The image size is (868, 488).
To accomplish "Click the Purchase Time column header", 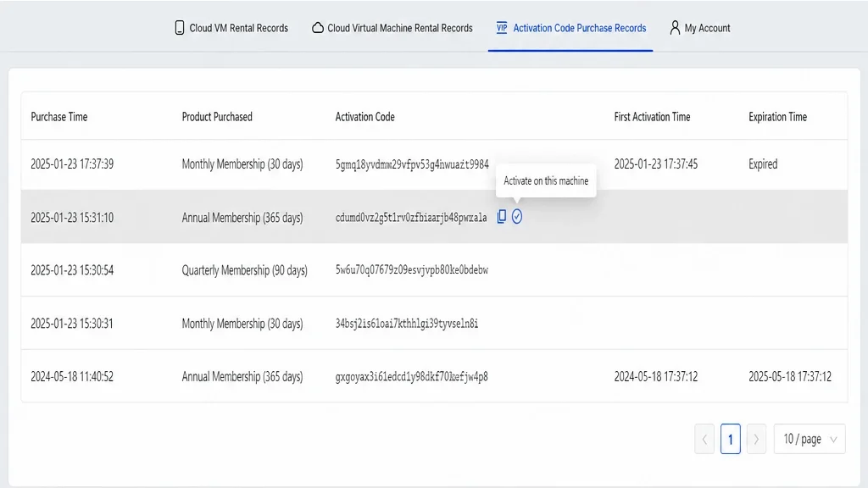I will [x=59, y=117].
